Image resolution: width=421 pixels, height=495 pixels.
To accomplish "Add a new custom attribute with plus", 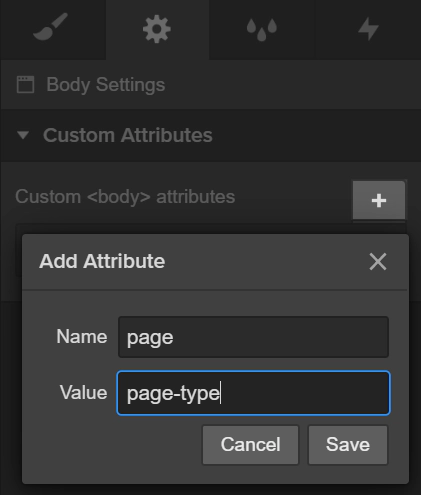I will pyautogui.click(x=379, y=200).
